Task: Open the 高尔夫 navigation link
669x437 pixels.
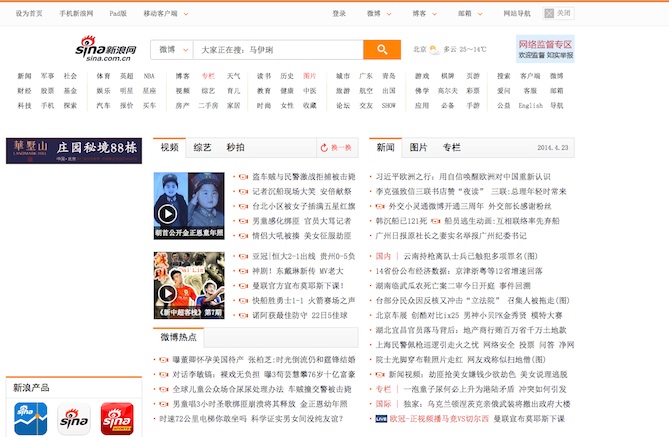Action: 448,91
